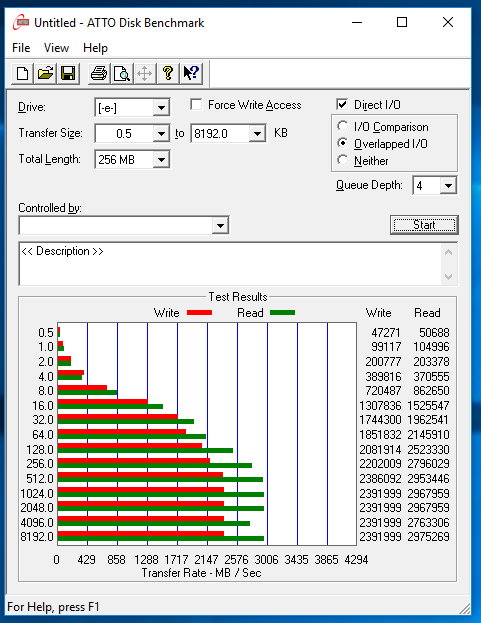Click the 1.0 read value 104996

pyautogui.click(x=431, y=347)
